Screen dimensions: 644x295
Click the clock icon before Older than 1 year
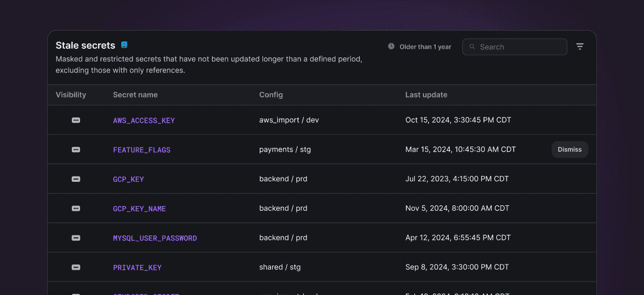[x=391, y=47]
